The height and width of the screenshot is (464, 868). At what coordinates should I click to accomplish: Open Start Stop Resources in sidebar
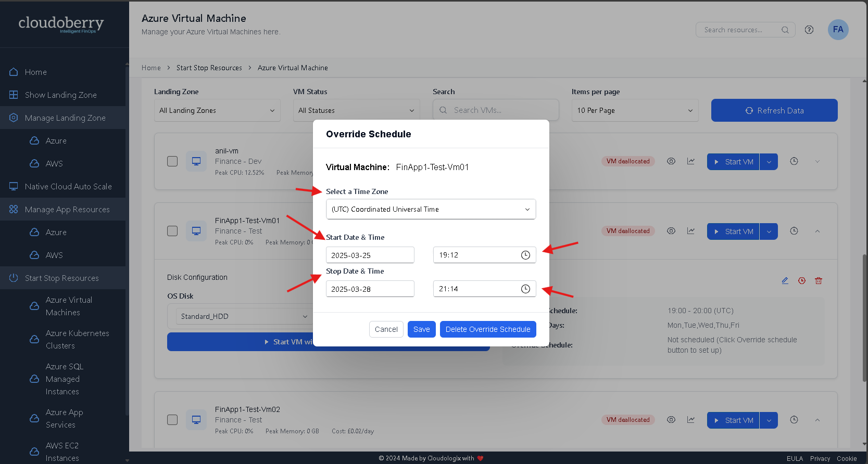coord(62,278)
